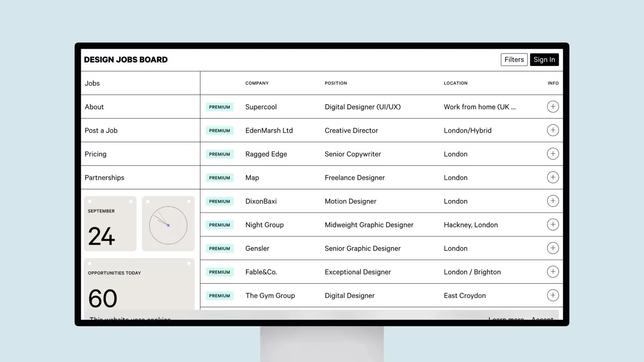Click the info expand icon for Supercool
Image resolution: width=644 pixels, height=362 pixels.
[x=553, y=107]
